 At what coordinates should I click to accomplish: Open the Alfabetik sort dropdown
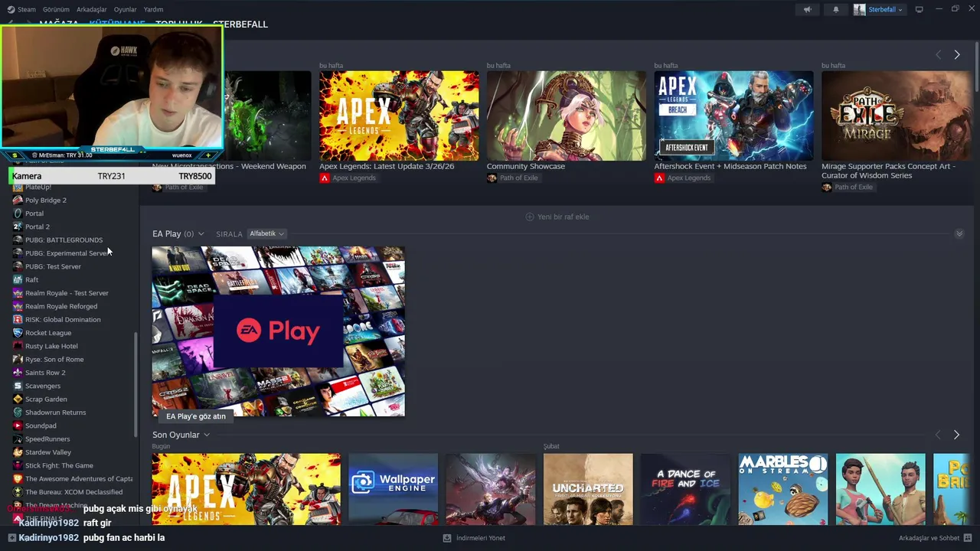tap(266, 233)
